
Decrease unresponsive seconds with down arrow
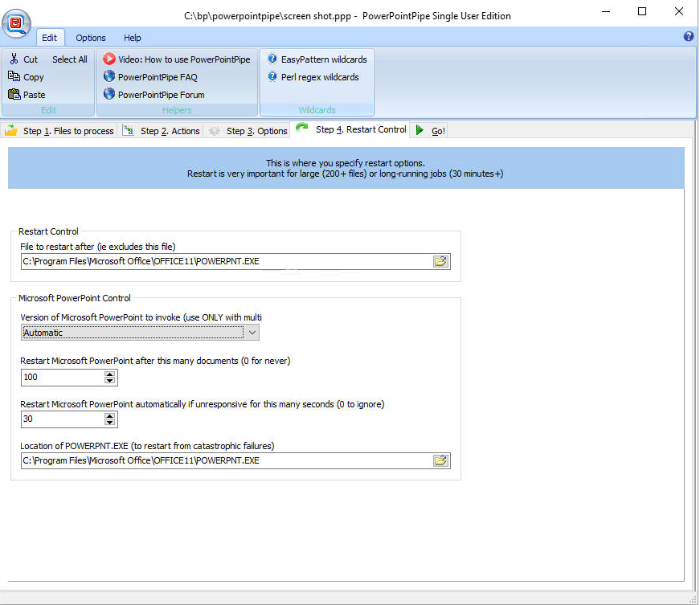[109, 422]
